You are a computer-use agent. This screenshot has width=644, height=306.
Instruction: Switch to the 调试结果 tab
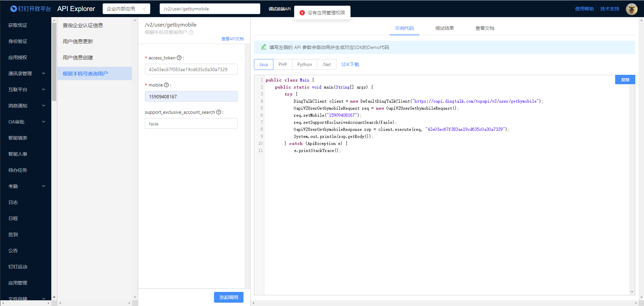pyautogui.click(x=444, y=28)
